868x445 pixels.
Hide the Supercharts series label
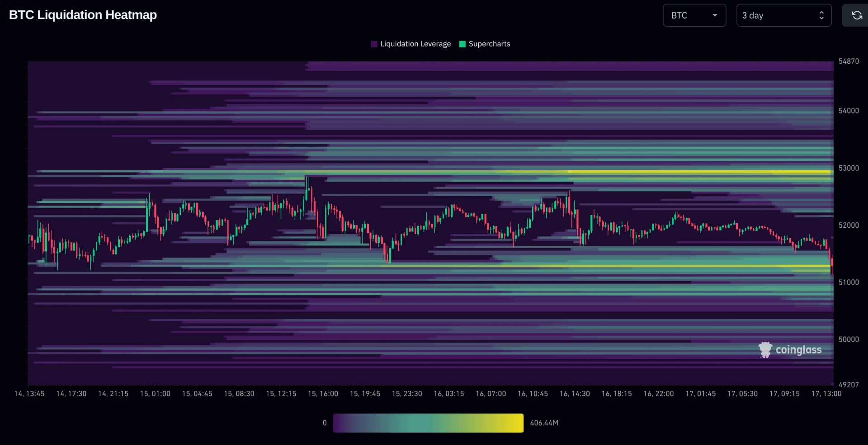pos(489,44)
